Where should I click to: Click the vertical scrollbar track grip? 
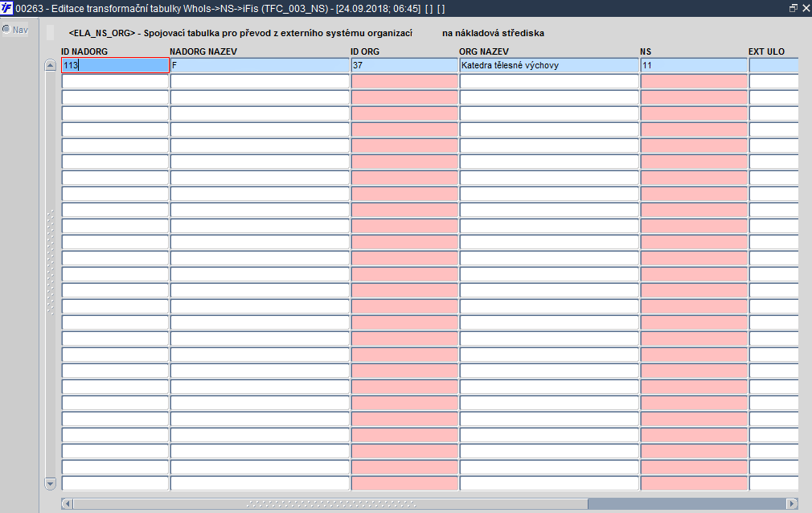tap(50, 262)
